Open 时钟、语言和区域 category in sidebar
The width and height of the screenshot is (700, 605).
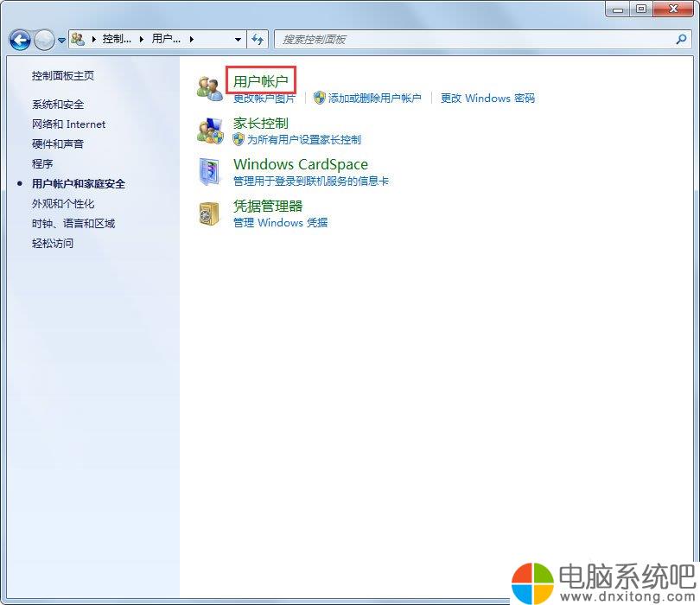tap(73, 223)
